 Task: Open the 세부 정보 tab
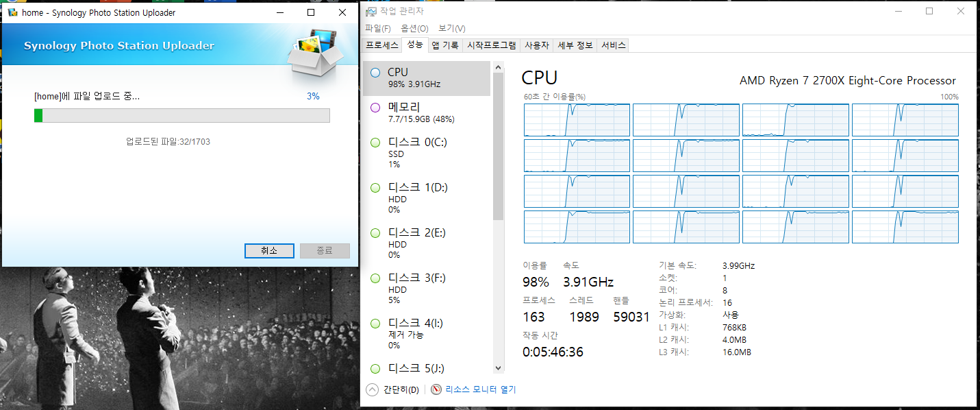click(x=575, y=45)
